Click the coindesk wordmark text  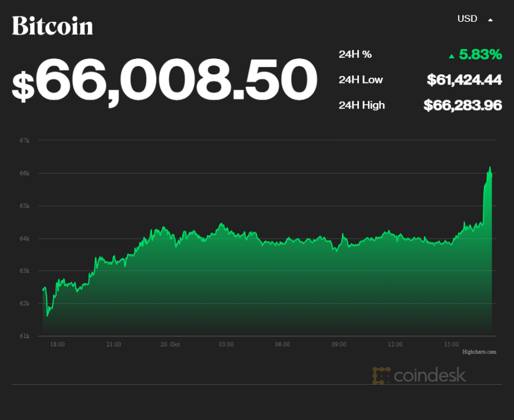click(x=430, y=375)
